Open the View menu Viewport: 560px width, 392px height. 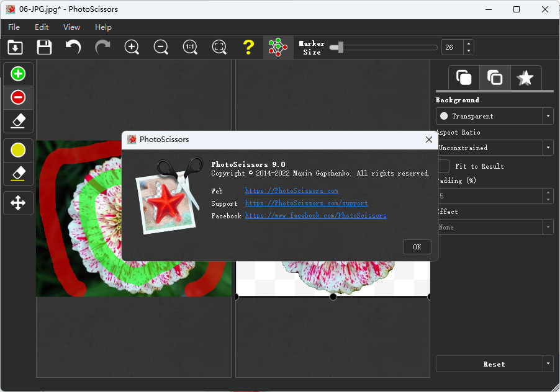71,27
